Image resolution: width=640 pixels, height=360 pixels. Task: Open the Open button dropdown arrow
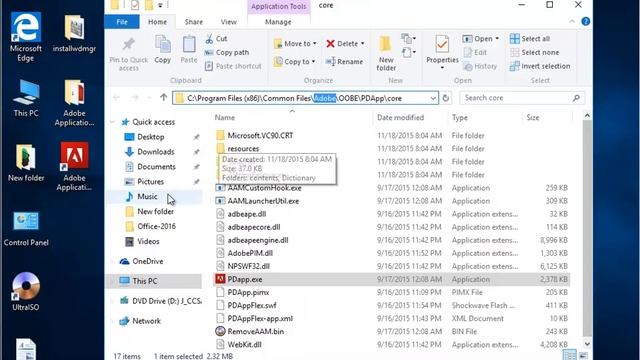tap(497, 39)
